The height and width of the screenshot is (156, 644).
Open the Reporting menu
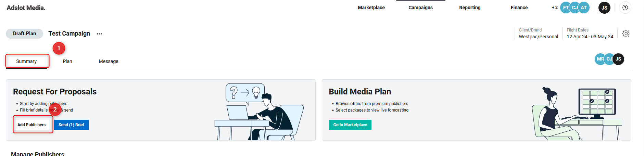click(x=470, y=8)
